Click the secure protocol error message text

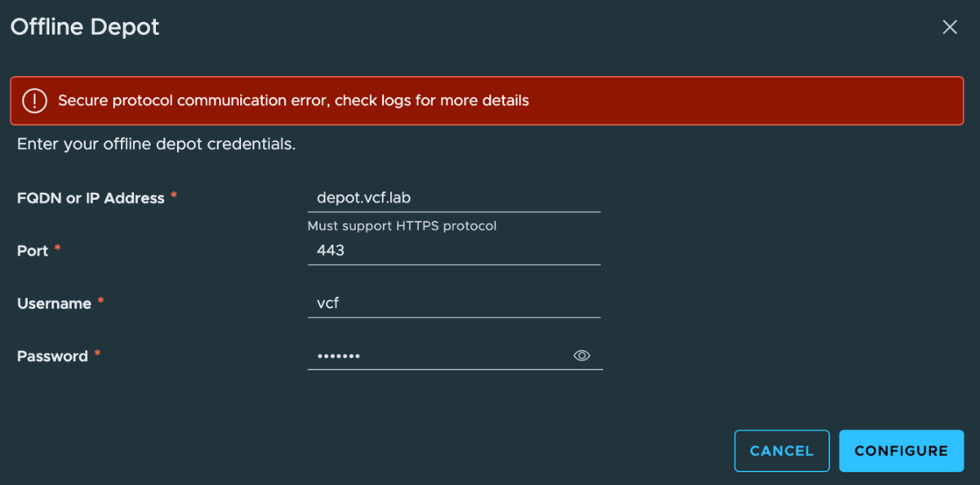[293, 100]
